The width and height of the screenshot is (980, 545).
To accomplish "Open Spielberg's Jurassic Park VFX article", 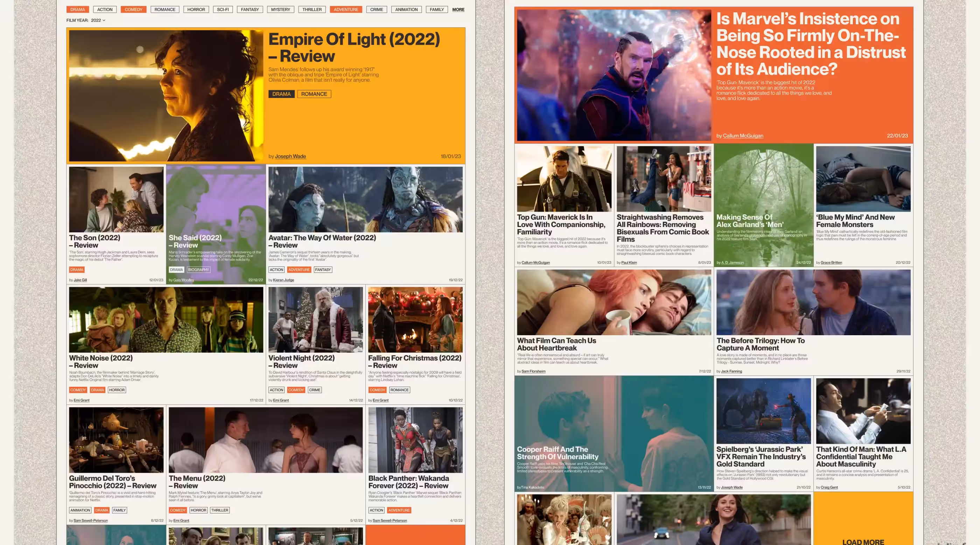I will point(761,457).
